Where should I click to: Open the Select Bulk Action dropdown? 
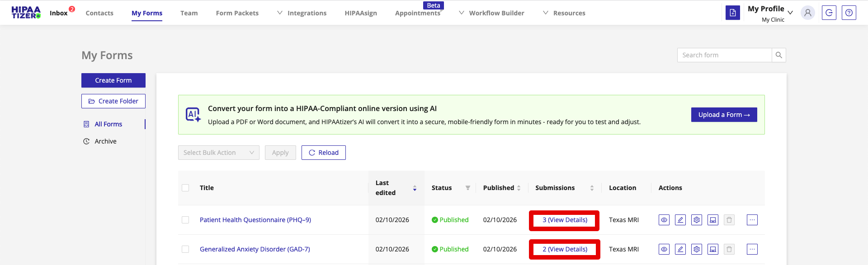pos(218,153)
